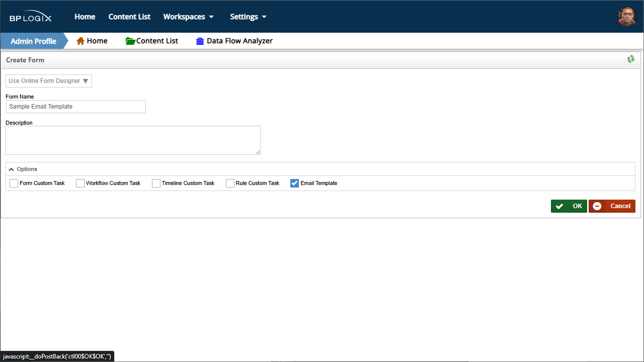Open the user avatar profile picture

point(627,17)
